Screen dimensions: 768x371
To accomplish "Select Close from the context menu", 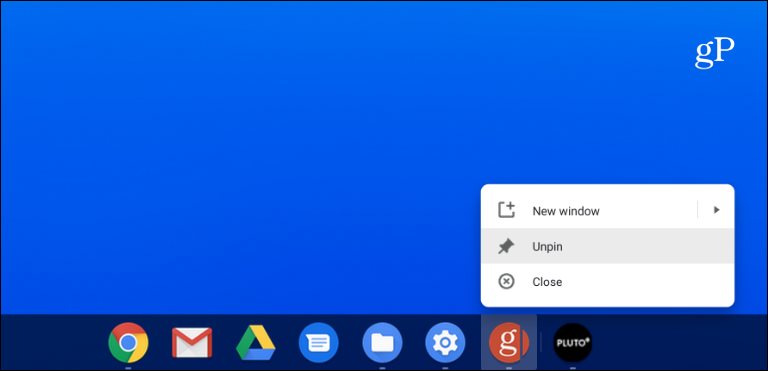I will (607, 281).
